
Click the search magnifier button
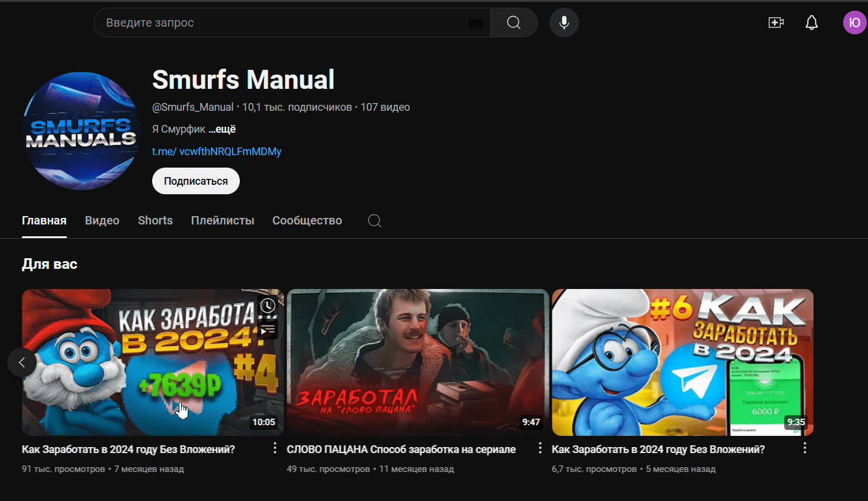click(514, 23)
